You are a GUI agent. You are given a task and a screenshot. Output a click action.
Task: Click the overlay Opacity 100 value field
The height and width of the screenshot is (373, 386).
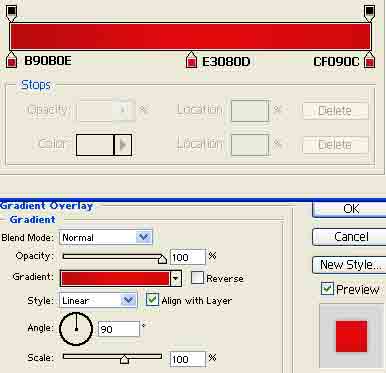tap(188, 257)
